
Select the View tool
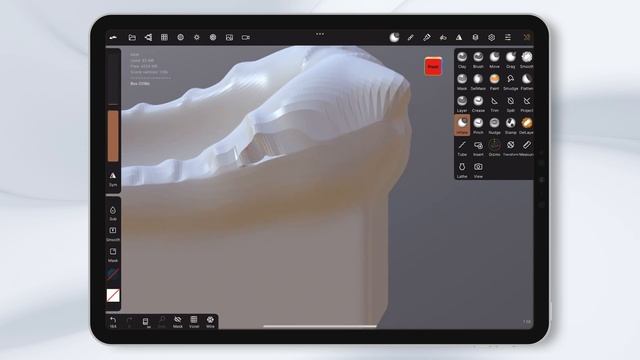(x=478, y=170)
